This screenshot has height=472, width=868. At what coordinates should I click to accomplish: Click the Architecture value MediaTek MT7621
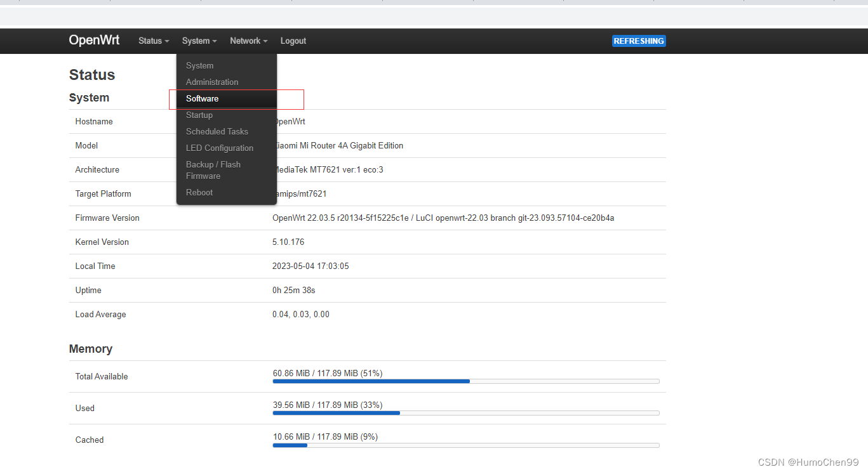point(328,169)
